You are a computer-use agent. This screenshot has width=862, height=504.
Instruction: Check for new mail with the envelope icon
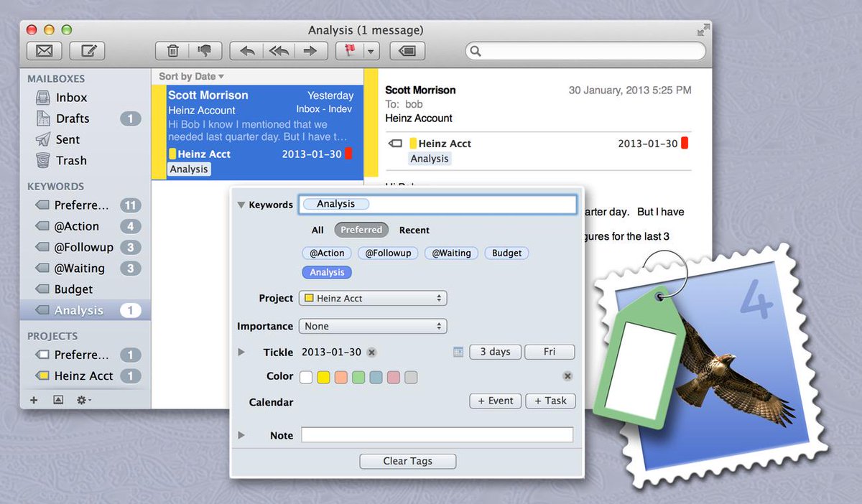tap(44, 50)
